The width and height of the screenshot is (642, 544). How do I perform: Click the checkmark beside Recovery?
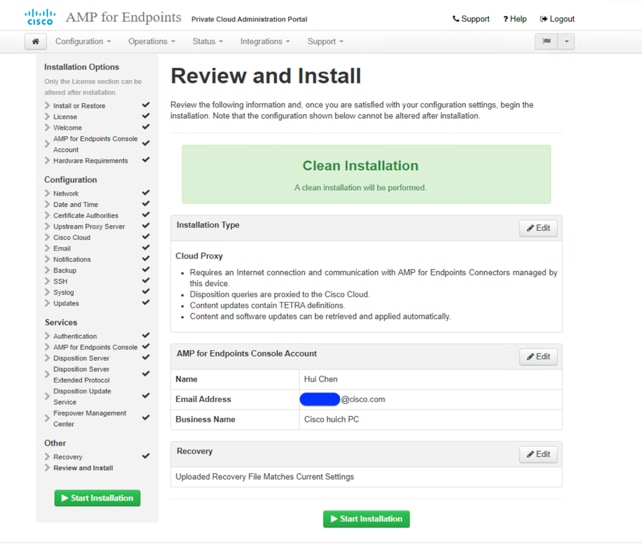point(146,456)
